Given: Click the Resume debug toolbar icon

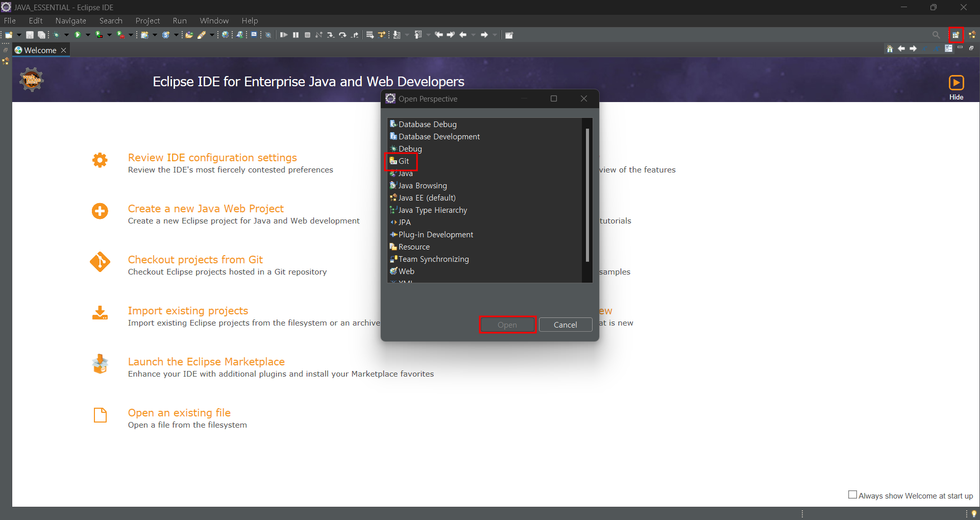Looking at the screenshot, I should click(284, 35).
